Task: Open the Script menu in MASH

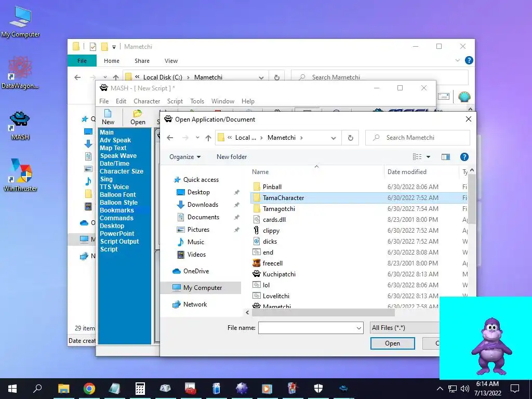Action: click(175, 101)
